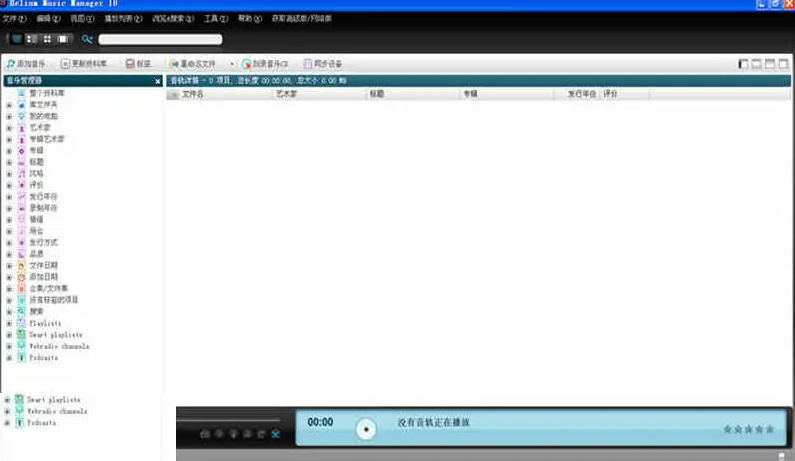
Task: Click the 重命名文件 (Rename Files) button
Action: coord(197,63)
